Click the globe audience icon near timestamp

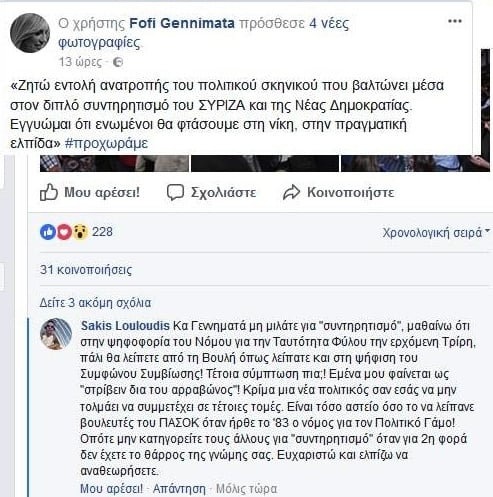[x=118, y=62]
